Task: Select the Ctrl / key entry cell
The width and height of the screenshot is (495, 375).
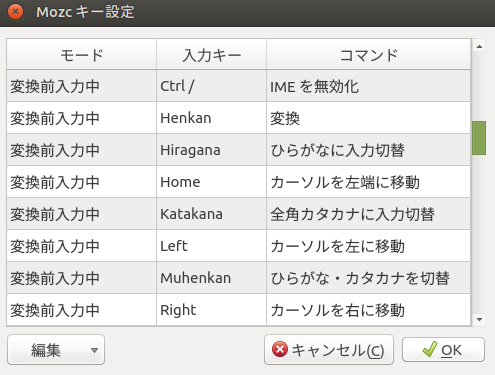Action: [x=211, y=86]
